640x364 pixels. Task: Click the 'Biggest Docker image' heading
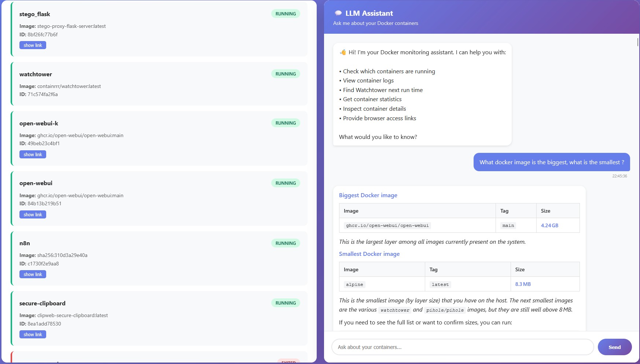[368, 195]
